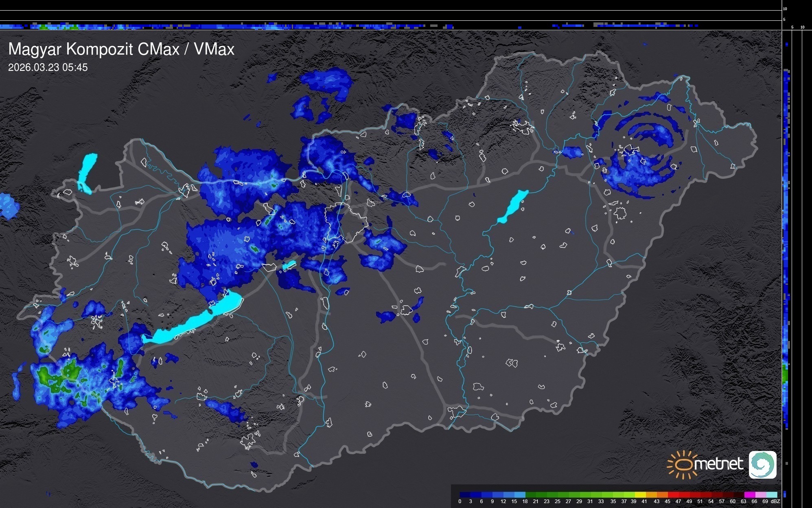Click the white swirl app icon beside metnet

pyautogui.click(x=762, y=464)
